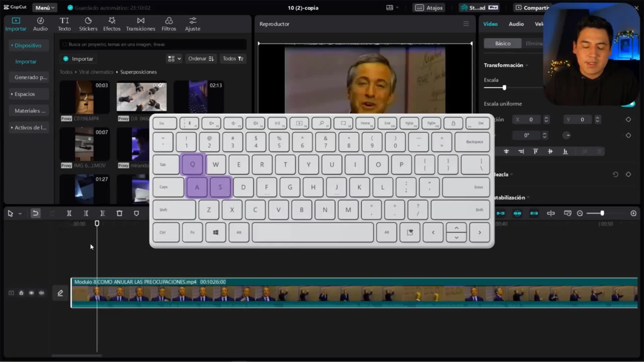The image size is (644, 362).
Task: Expand the Espacios sidebar group
Action: pos(29,94)
